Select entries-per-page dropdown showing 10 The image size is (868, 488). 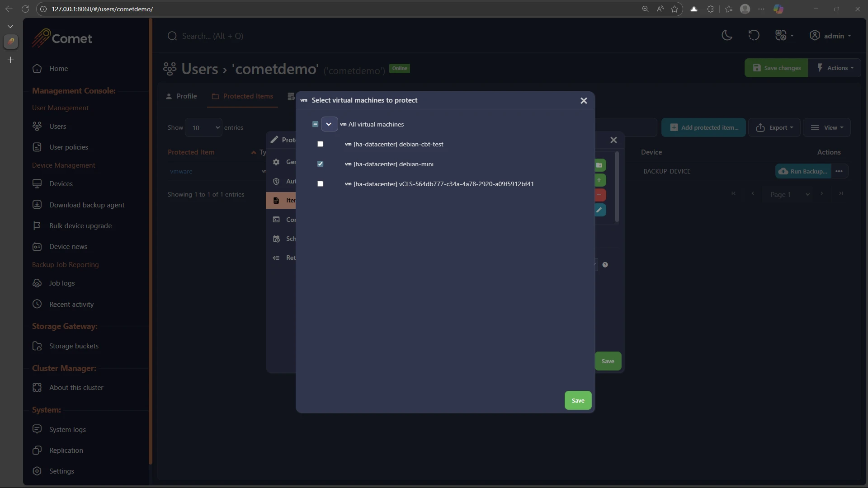tap(204, 128)
